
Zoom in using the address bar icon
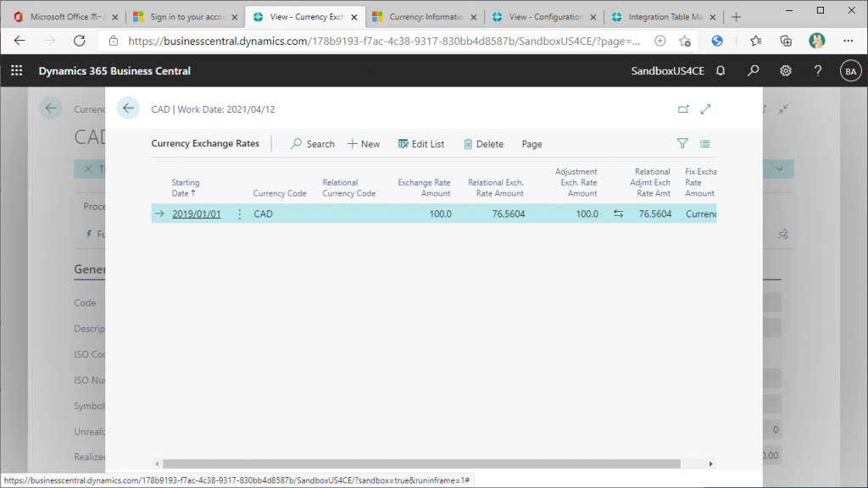tap(659, 41)
